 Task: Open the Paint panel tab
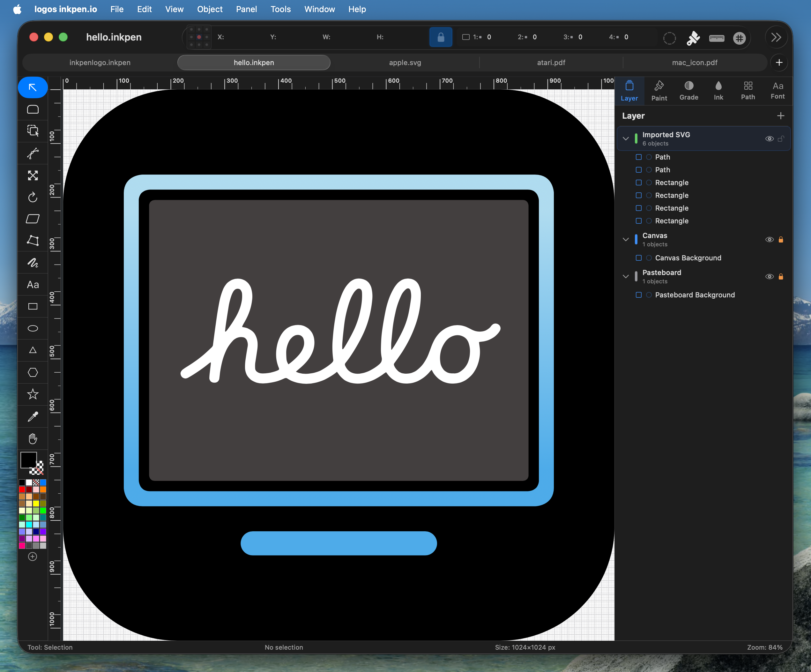[659, 91]
